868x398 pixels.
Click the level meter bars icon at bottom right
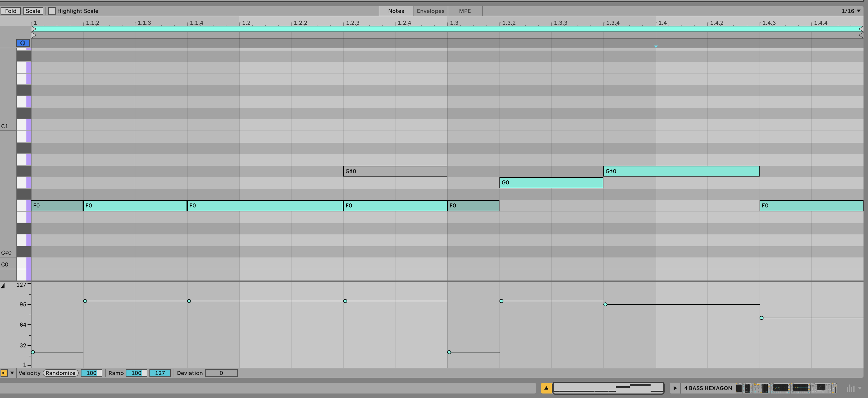[x=850, y=388]
